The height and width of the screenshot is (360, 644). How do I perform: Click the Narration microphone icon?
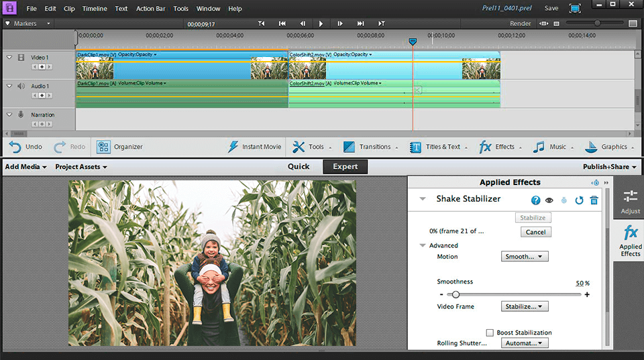(21, 115)
